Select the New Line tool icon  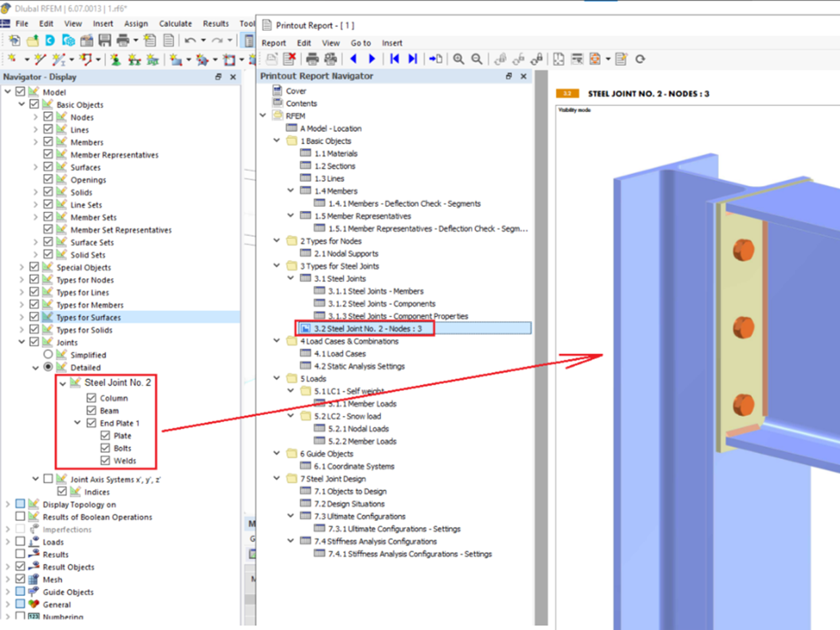(x=40, y=59)
